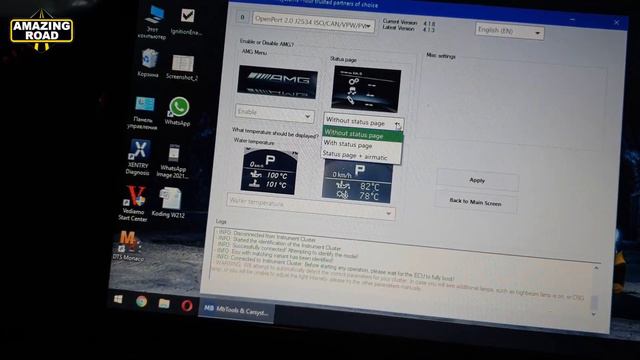The height and width of the screenshot is (360, 640).
Task: Click water temperature 100°C cluster thumbnail
Action: point(269,171)
